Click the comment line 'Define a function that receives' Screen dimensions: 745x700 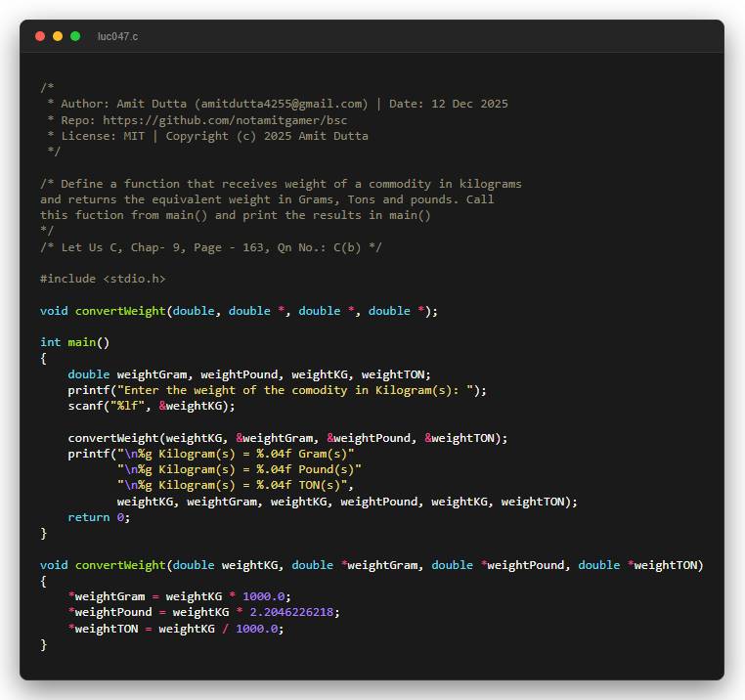tap(281, 184)
